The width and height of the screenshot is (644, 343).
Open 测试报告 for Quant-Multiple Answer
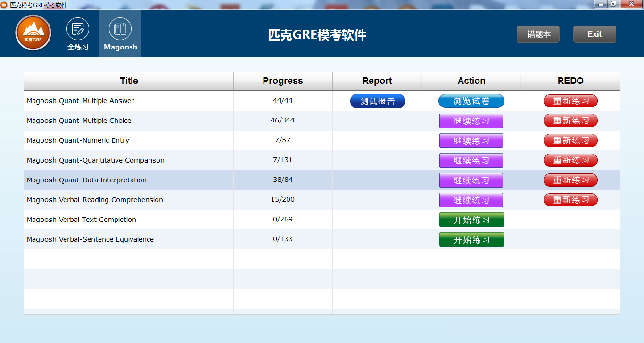pyautogui.click(x=377, y=100)
